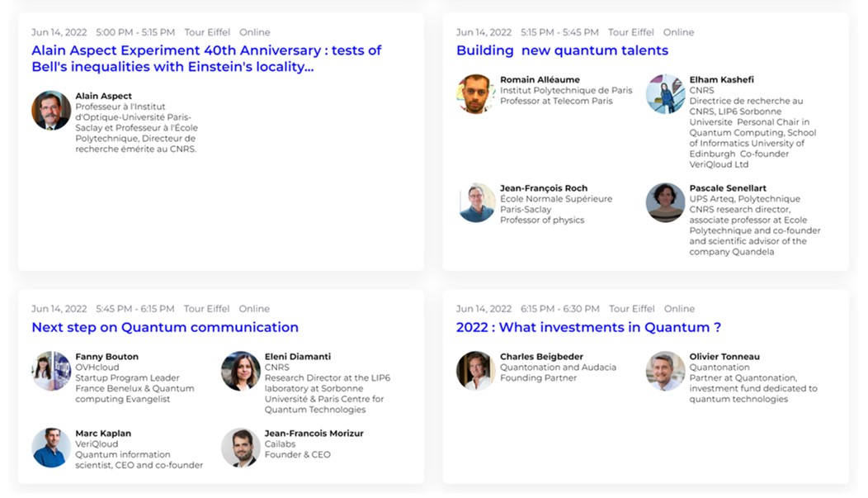Select Charles Beigbeder's avatar
Screen dimensions: 868x498
(475, 371)
